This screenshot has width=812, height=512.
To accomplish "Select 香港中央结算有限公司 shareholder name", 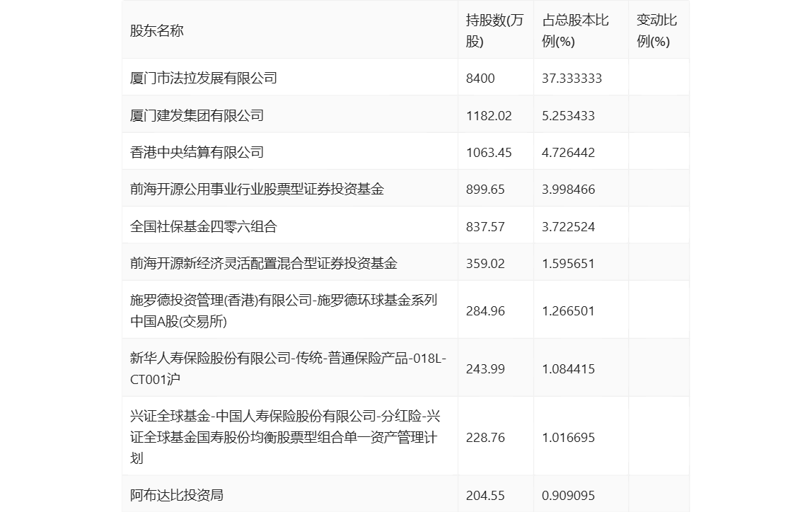I will point(197,152).
